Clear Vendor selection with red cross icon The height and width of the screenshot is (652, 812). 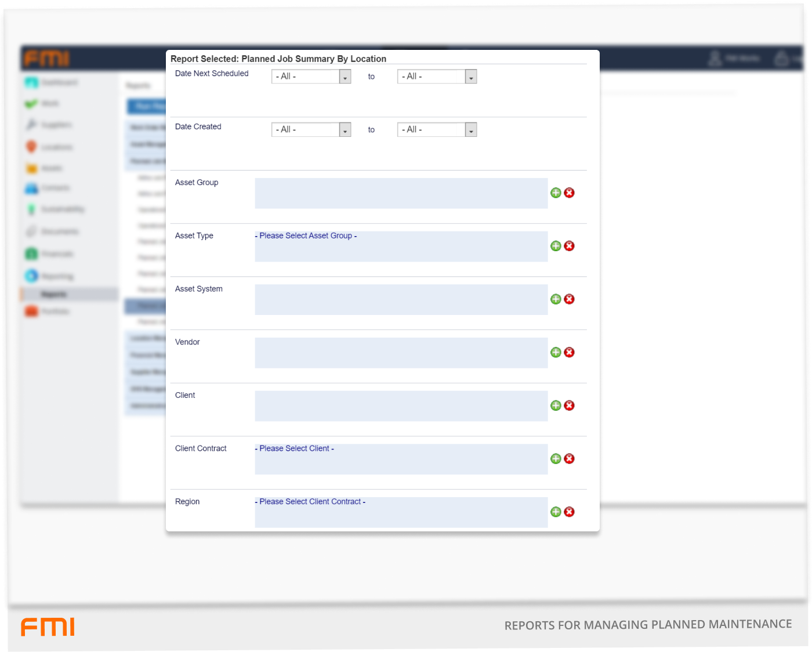569,352
